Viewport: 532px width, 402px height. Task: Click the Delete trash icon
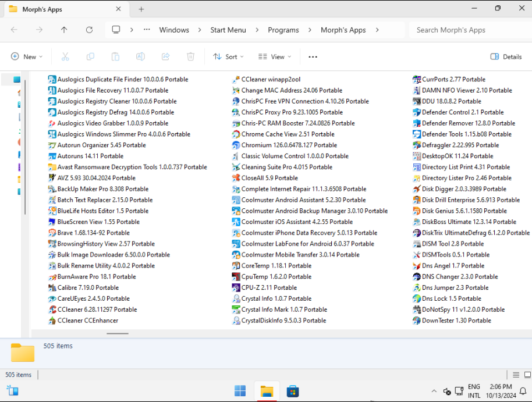click(x=191, y=56)
